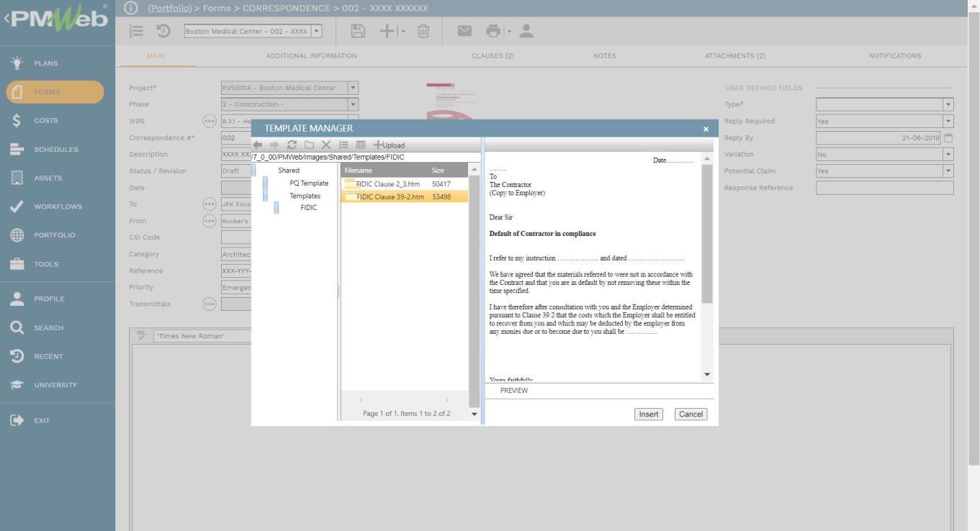Select FIDIC Clause 39-2.htm file
The height and width of the screenshot is (531, 980).
tap(404, 196)
